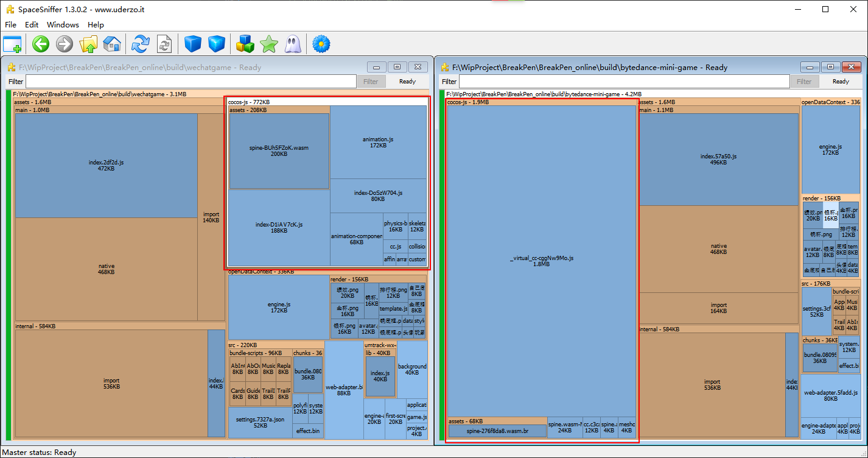Open the File menu
Image resolution: width=868 pixels, height=458 pixels.
(10, 25)
